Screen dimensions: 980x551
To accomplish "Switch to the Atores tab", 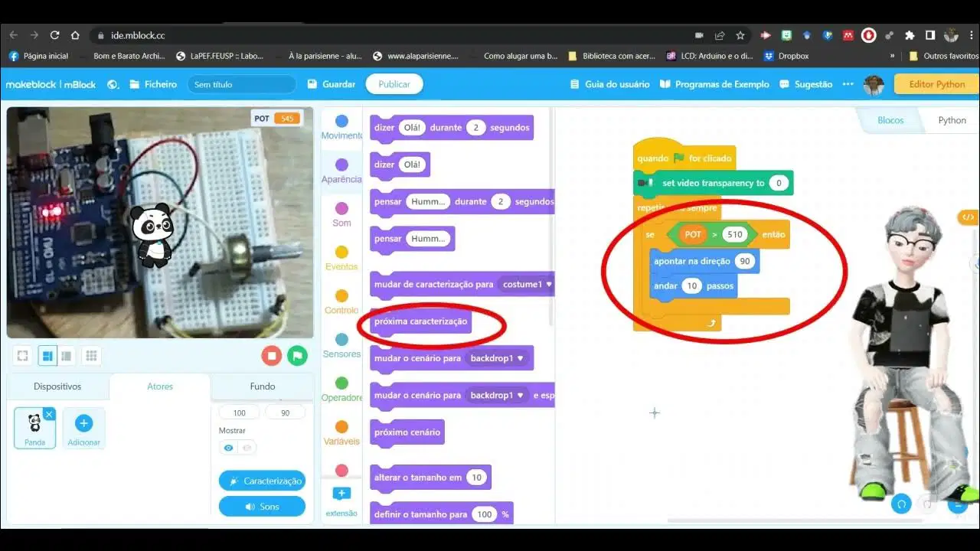I will tap(160, 386).
